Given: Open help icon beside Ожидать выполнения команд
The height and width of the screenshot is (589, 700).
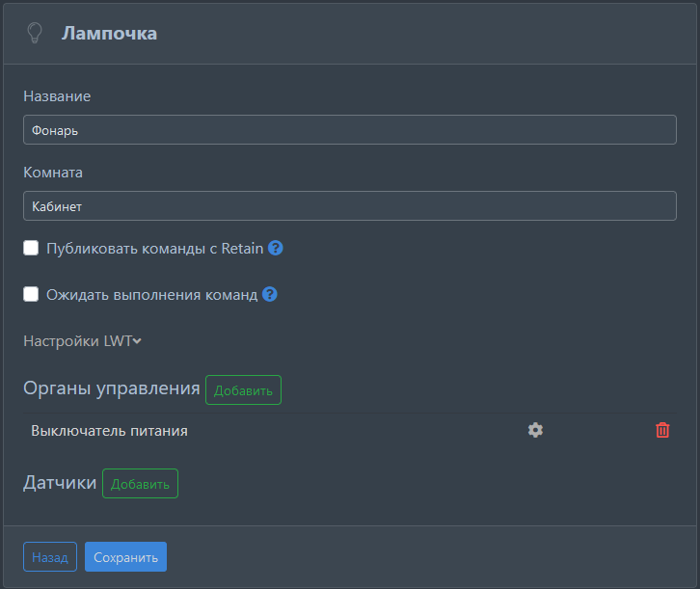Looking at the screenshot, I should pyautogui.click(x=270, y=294).
